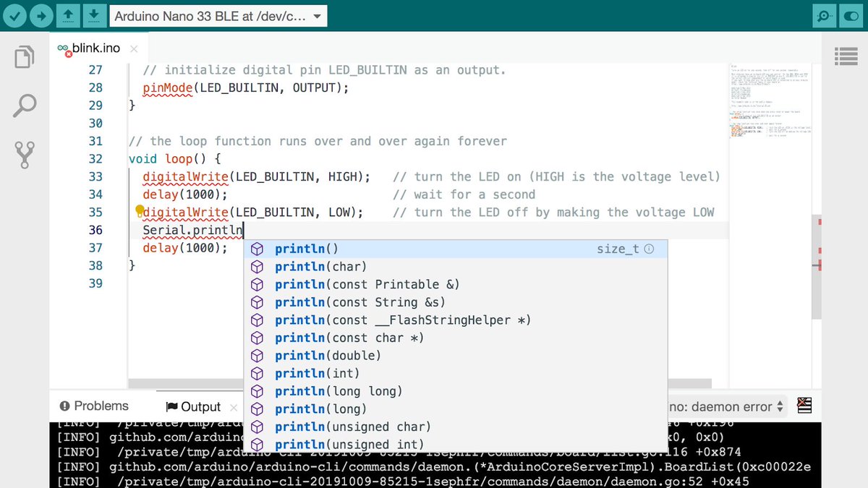Click delay(1000) on line 34

(185, 194)
